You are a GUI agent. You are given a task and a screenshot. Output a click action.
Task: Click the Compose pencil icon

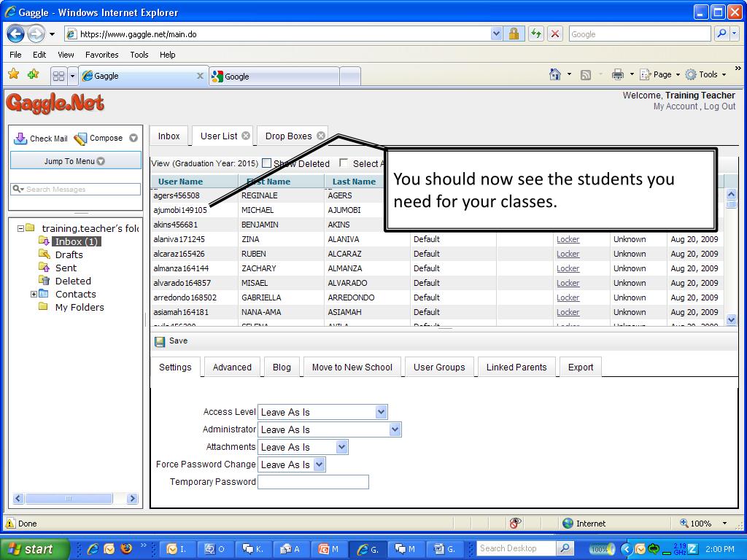click(80, 138)
